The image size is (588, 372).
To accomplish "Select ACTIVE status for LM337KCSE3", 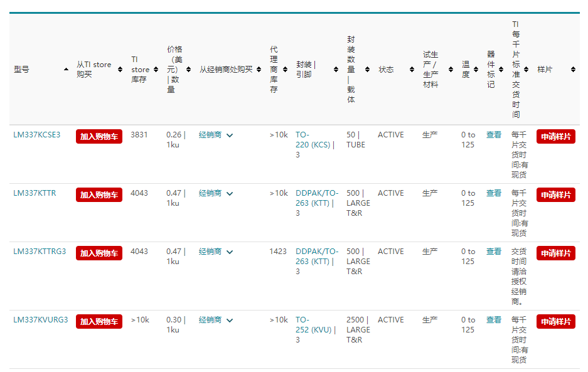I will (391, 135).
